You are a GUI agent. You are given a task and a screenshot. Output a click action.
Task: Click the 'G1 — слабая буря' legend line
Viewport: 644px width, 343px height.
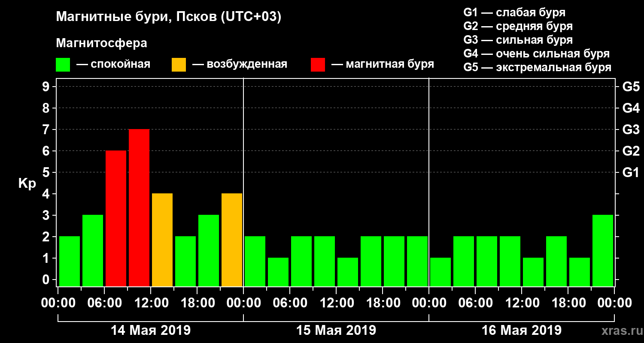click(x=514, y=12)
